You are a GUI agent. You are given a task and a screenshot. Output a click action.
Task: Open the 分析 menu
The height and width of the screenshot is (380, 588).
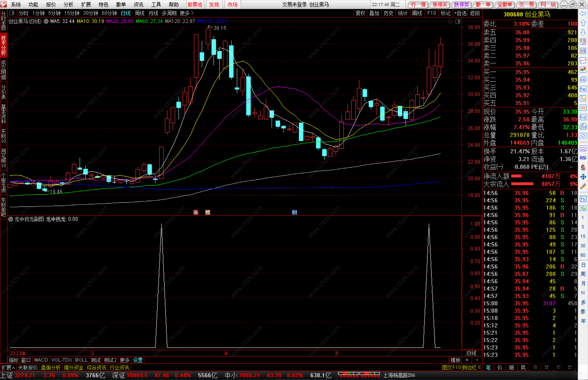[68, 4]
